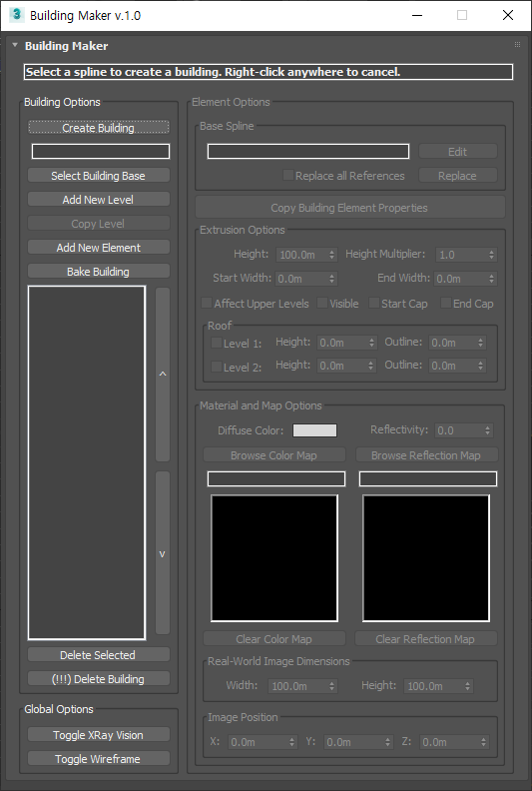Click Browse Reflection Map button
The image size is (532, 791).
point(426,455)
